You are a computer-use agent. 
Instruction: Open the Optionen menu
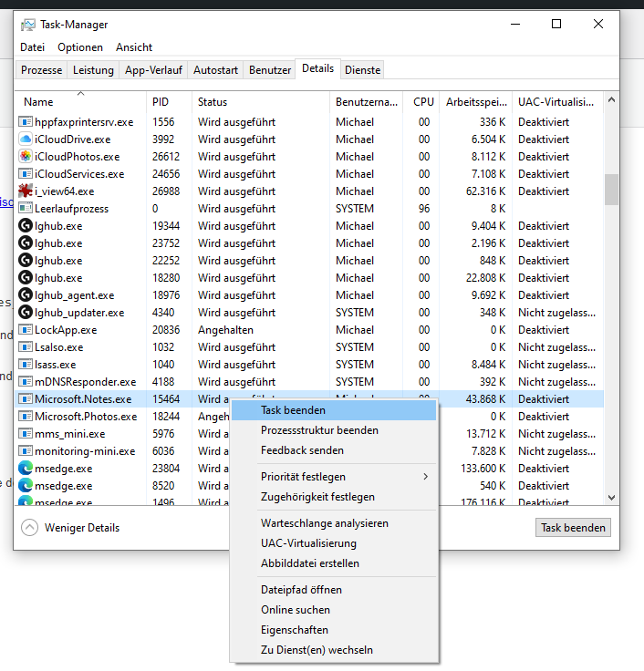(x=80, y=47)
